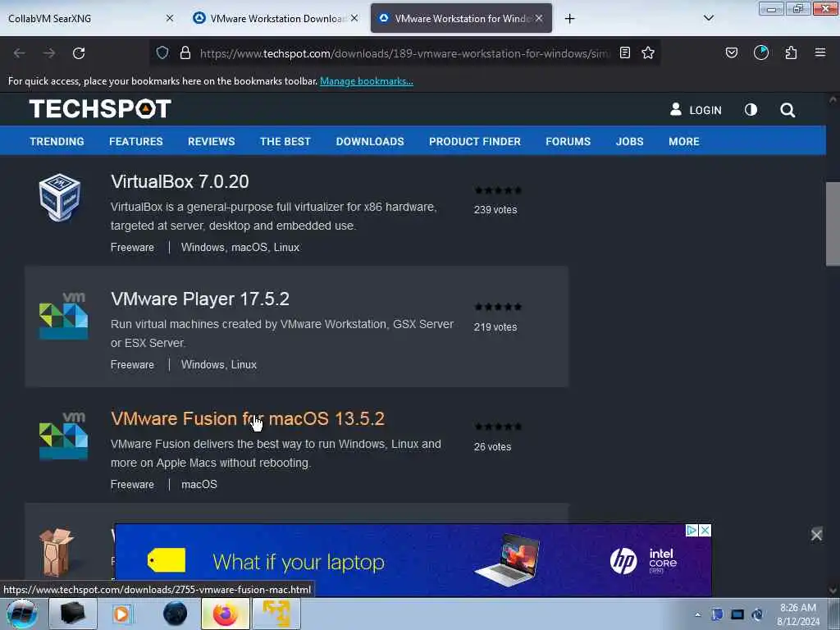This screenshot has height=630, width=840.
Task: Open a new browser tab with the plus
Action: [569, 19]
